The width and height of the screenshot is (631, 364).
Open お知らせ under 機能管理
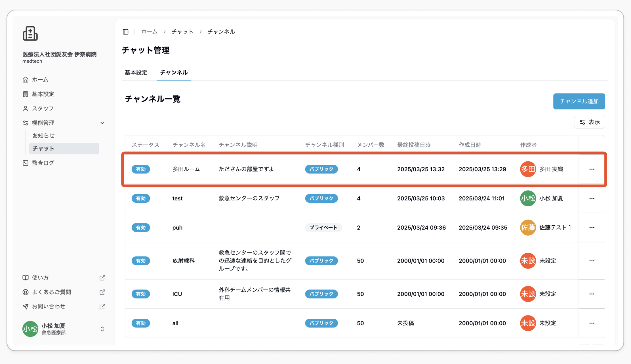pos(43,136)
